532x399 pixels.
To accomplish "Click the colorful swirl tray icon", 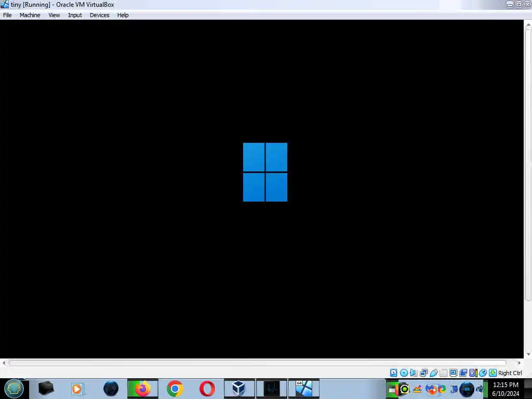I will click(x=442, y=389).
